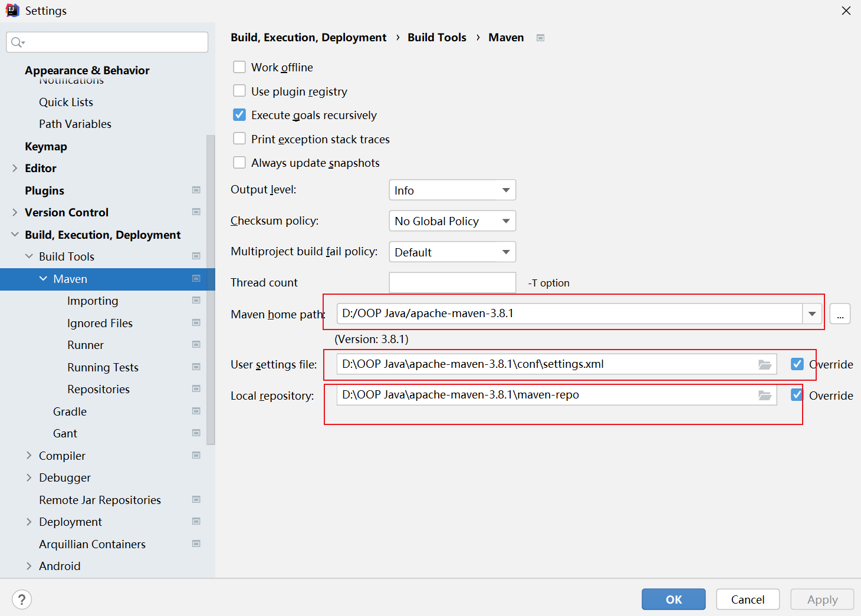Click the help question mark icon
861x616 pixels.
(22, 599)
